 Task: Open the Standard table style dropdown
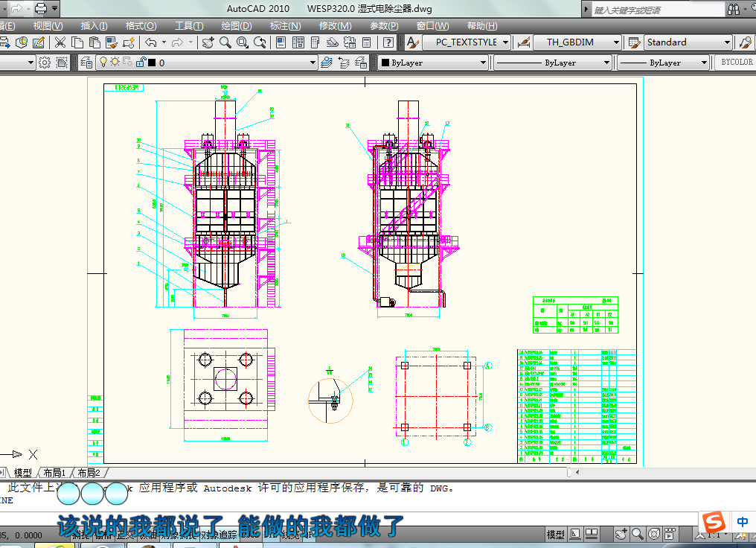688,42
